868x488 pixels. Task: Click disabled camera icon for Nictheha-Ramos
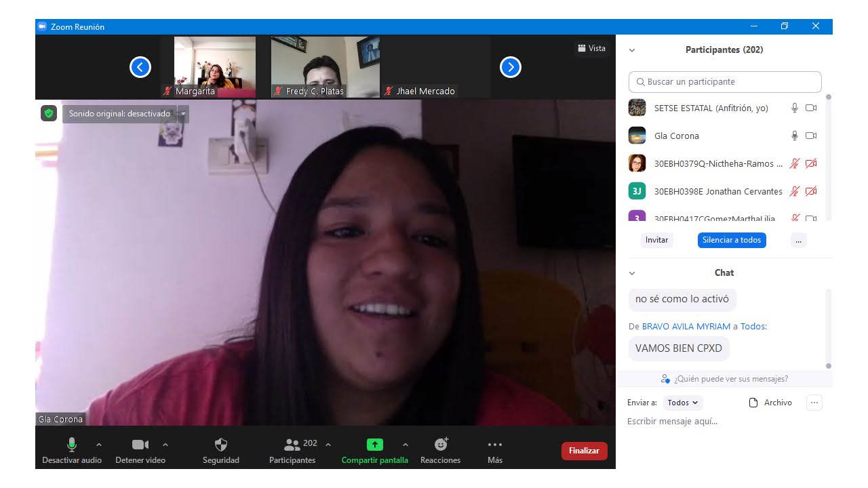coord(811,163)
